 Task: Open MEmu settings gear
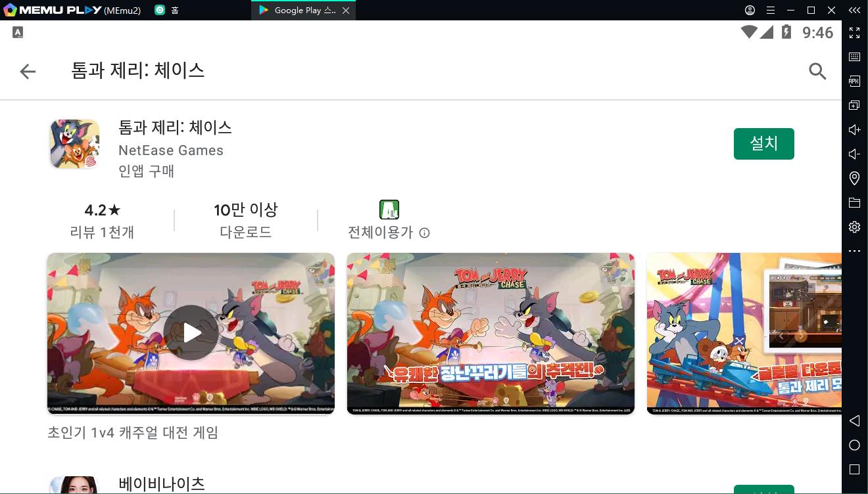tap(854, 227)
